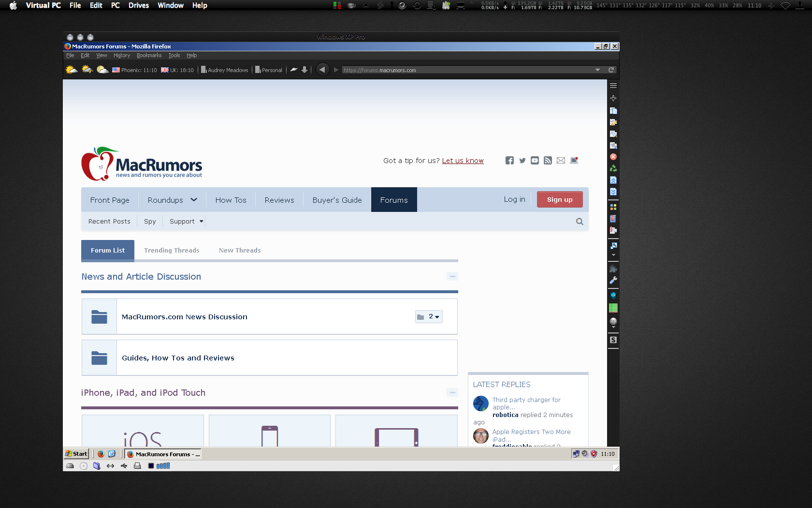Image resolution: width=812 pixels, height=508 pixels.
Task: Open the Firefox View menu
Action: (x=101, y=56)
